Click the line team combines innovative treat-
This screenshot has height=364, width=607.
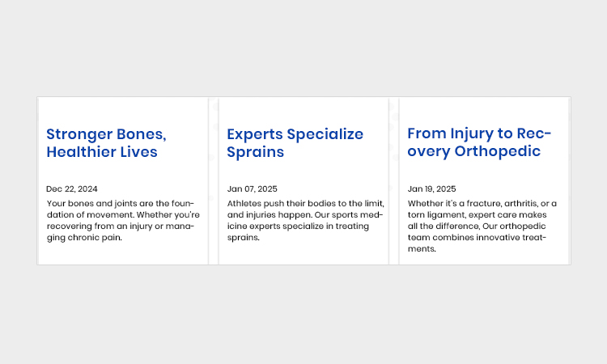(477, 238)
